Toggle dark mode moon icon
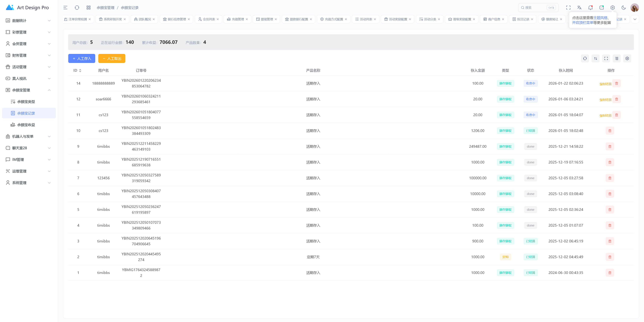The image size is (644, 322). coord(624,8)
